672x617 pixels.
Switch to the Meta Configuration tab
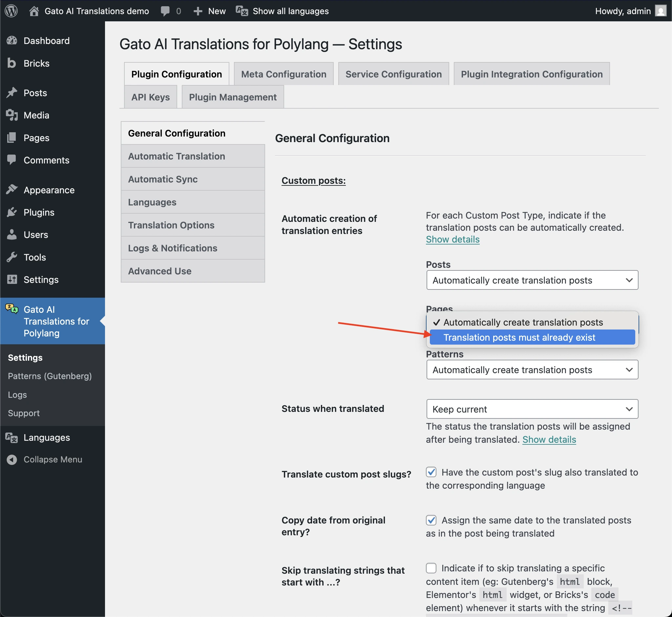click(x=283, y=74)
